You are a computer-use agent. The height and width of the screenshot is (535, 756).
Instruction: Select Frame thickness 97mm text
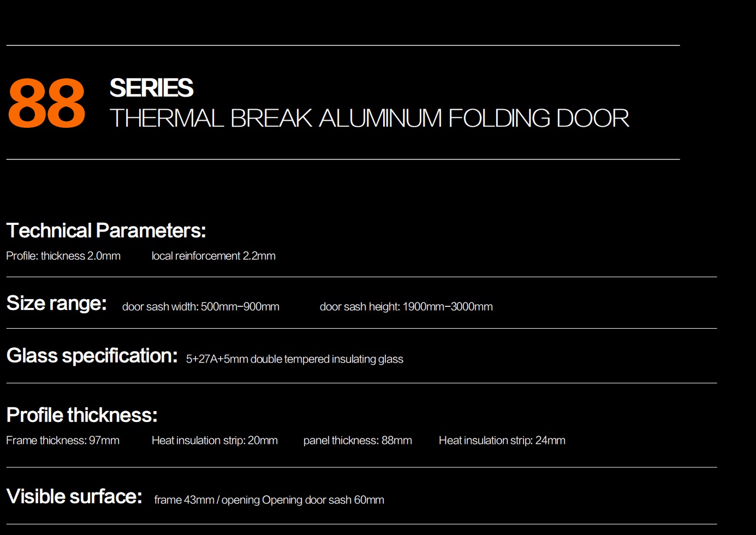tap(63, 441)
